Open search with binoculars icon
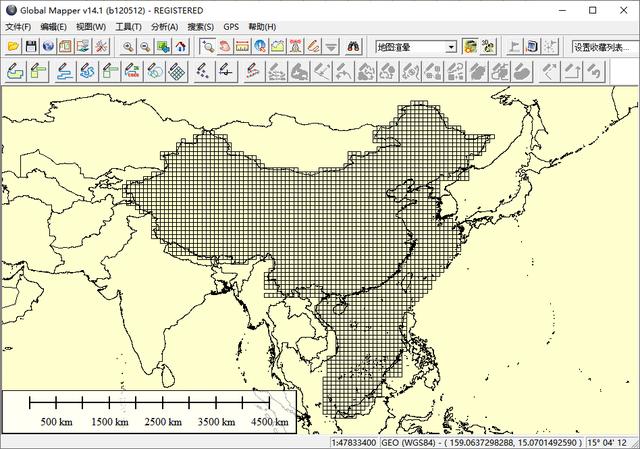The image size is (640, 449). click(x=353, y=47)
